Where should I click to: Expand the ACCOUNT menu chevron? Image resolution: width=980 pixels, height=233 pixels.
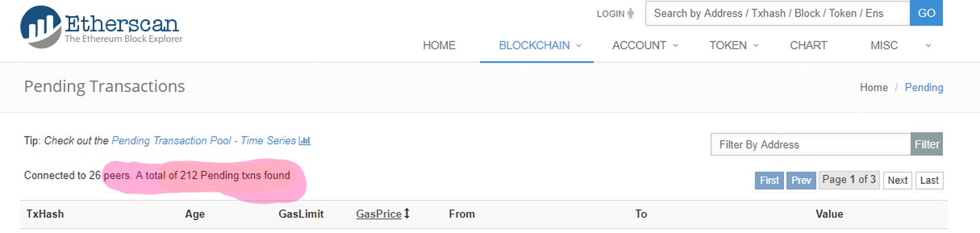tap(675, 45)
